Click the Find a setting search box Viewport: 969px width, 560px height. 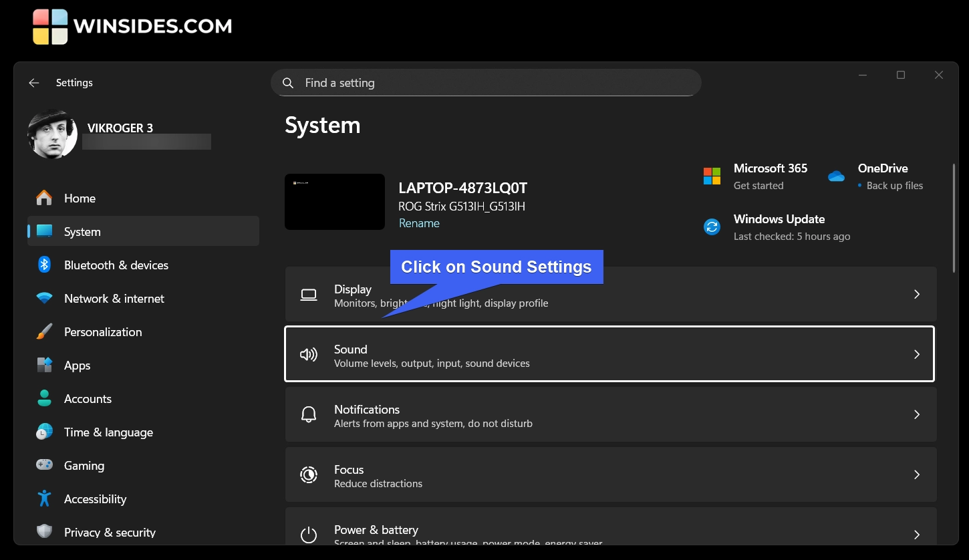486,83
